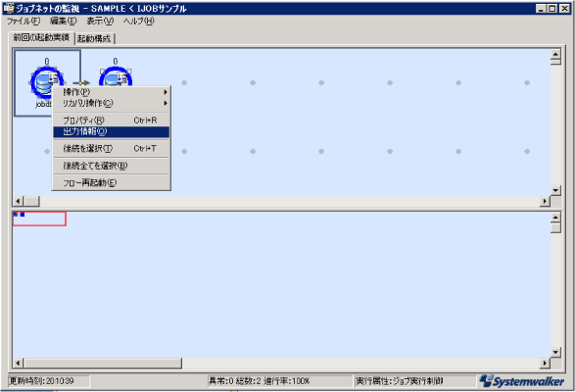The image size is (575, 392).
Task: Select 後続全てを選択(B) menu entry
Action: (111, 166)
